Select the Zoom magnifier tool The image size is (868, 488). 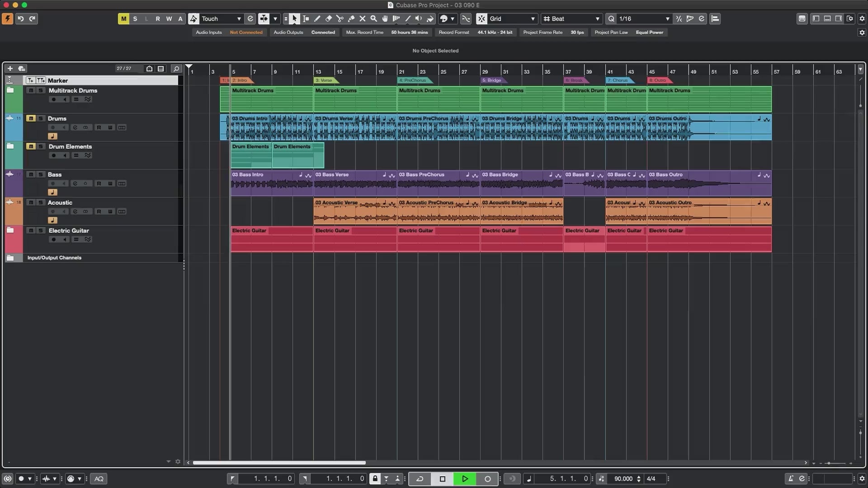(x=374, y=19)
